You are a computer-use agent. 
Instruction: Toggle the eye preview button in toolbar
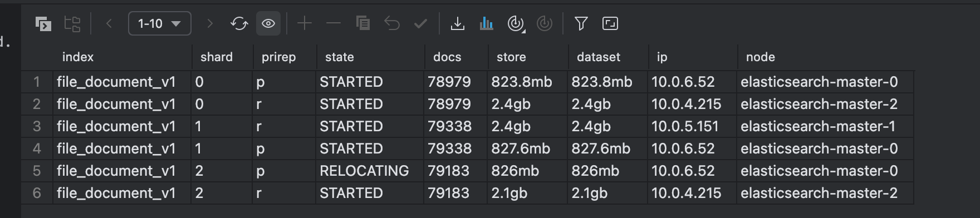pyautogui.click(x=268, y=23)
